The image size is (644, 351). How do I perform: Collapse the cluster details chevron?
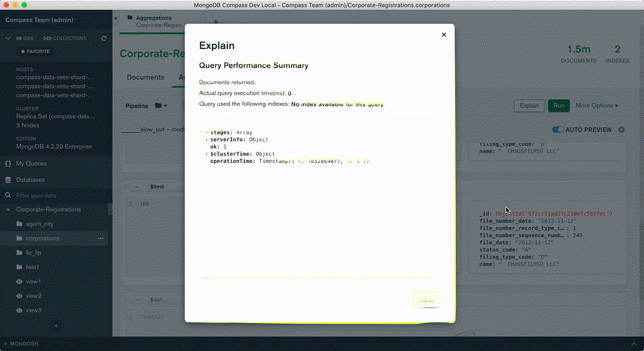click(7, 38)
